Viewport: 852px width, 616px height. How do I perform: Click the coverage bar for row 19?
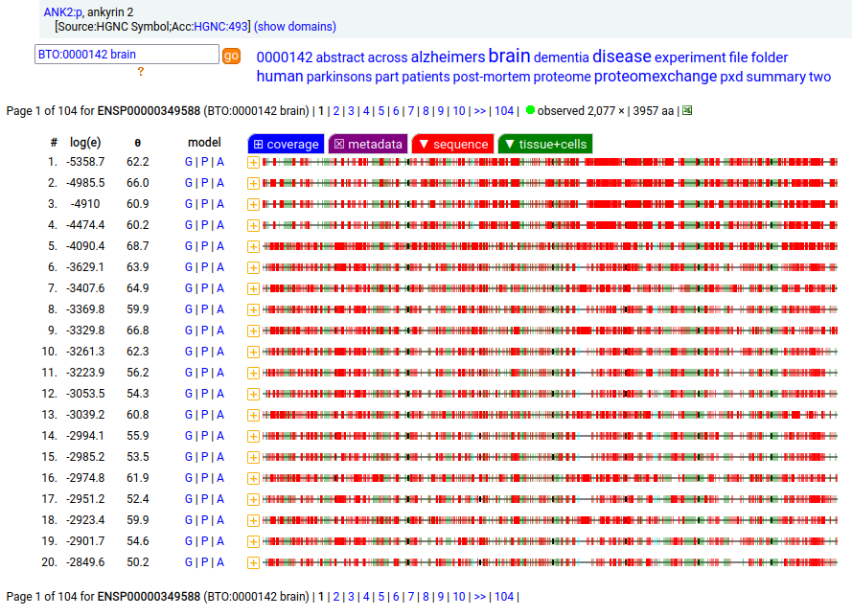pyautogui.click(x=550, y=541)
